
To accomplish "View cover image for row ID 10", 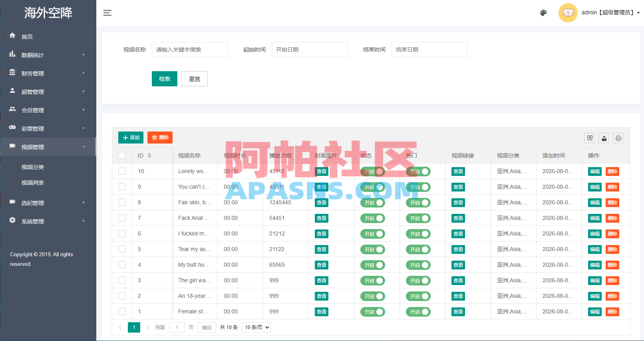I will point(322,171).
